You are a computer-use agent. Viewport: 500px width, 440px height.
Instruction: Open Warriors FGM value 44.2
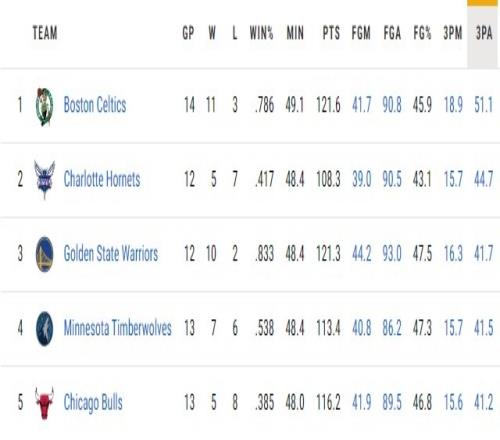362,254
